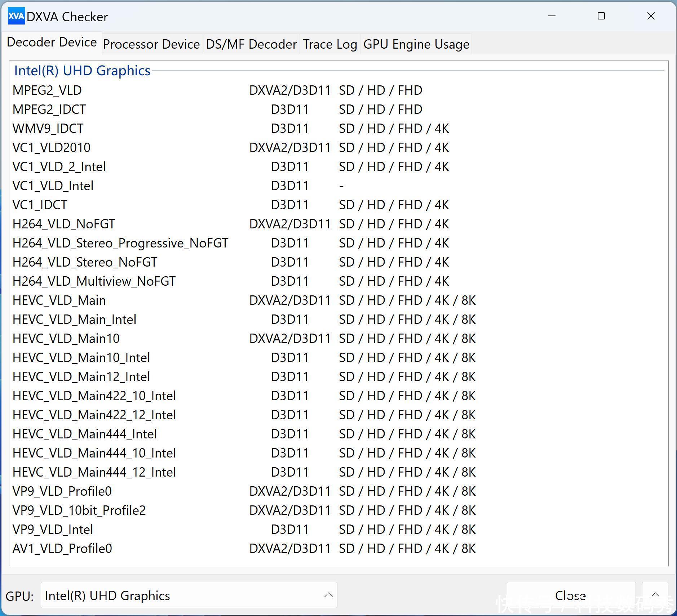Open the GPU selection dropdown
This screenshot has height=616, width=677.
coord(189,595)
